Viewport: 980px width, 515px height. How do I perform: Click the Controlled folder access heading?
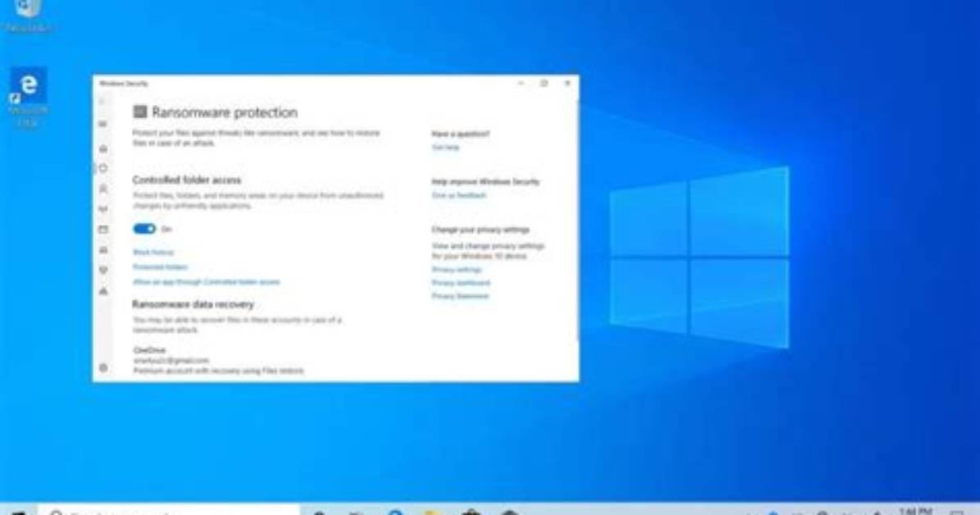187,180
